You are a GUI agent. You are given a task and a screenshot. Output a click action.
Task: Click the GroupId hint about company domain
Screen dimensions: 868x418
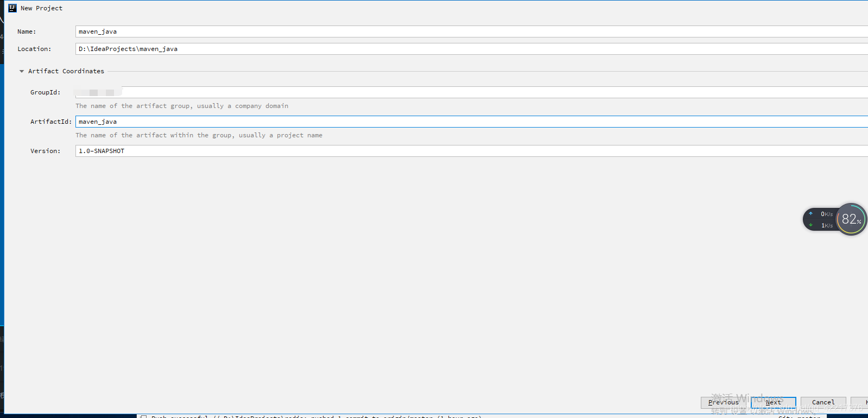point(182,106)
